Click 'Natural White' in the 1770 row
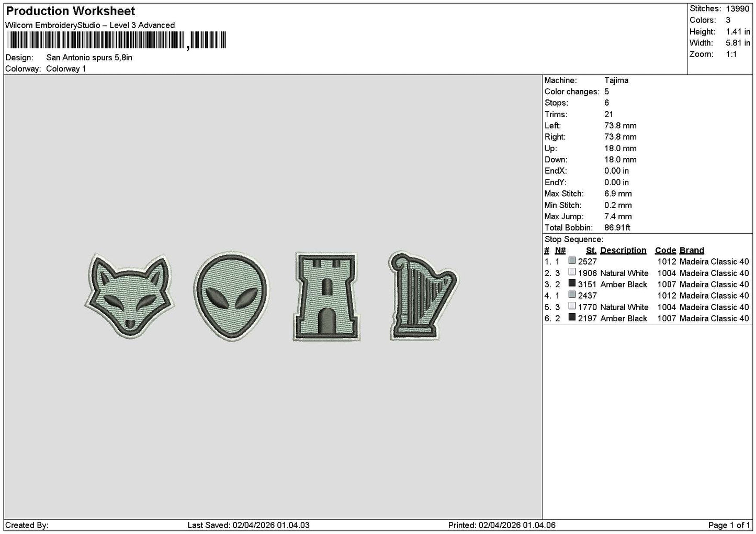This screenshot has height=534, width=756. (624, 307)
